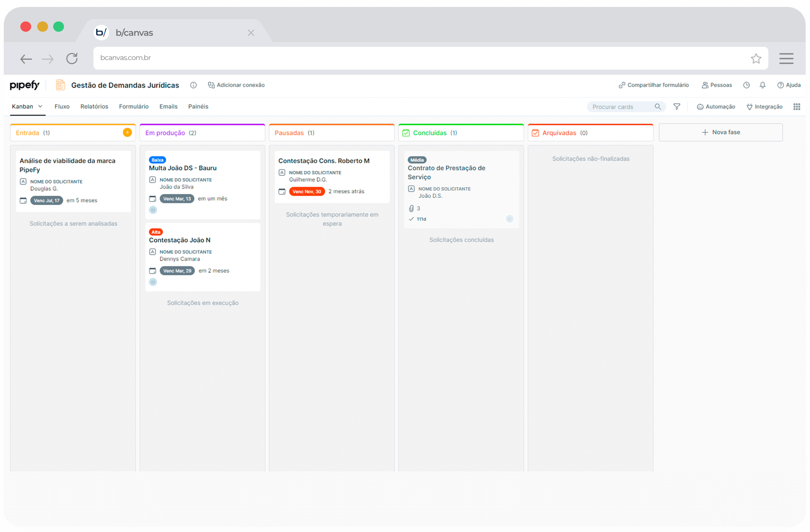Close the b/canvas browser tab
This screenshot has width=810, height=532.
(251, 33)
